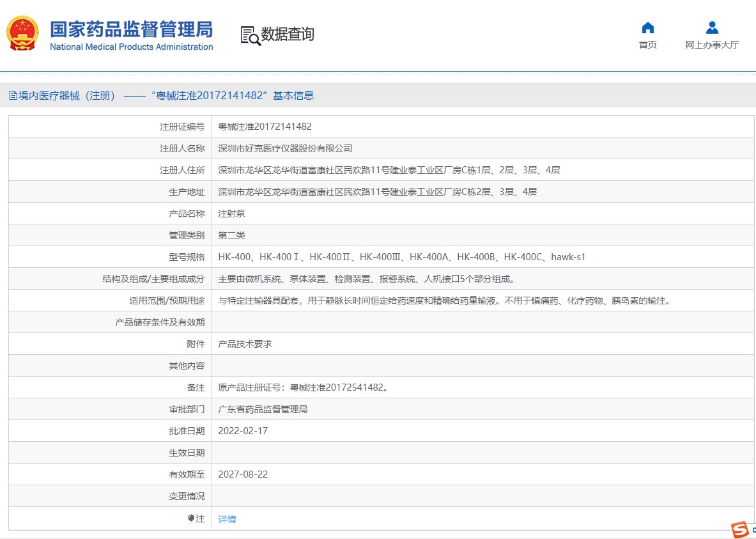Click the Sogou input method icon
This screenshot has width=756, height=539.
click(x=740, y=529)
